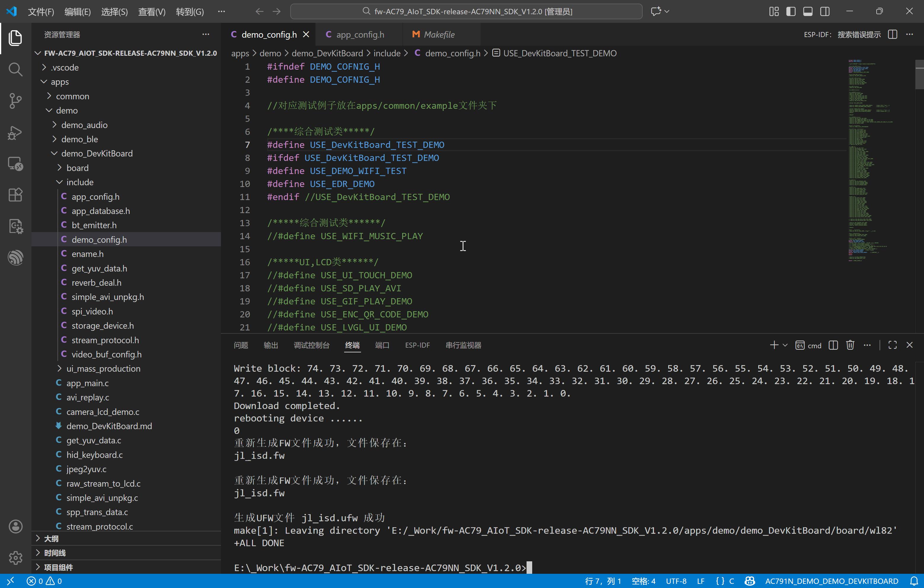
Task: Open the Run and Debug view
Action: coord(15,132)
